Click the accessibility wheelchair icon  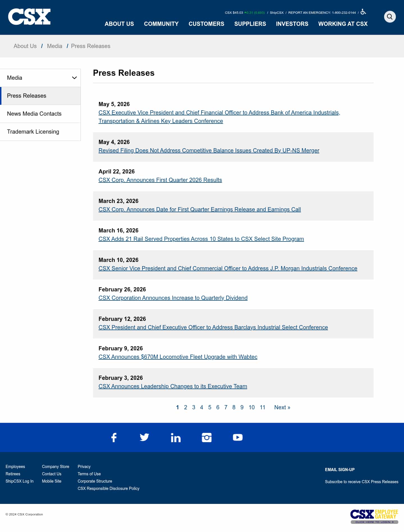pyautogui.click(x=363, y=12)
